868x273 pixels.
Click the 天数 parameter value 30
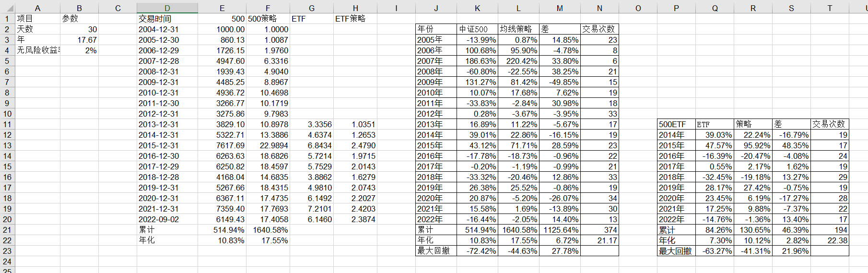pos(79,29)
